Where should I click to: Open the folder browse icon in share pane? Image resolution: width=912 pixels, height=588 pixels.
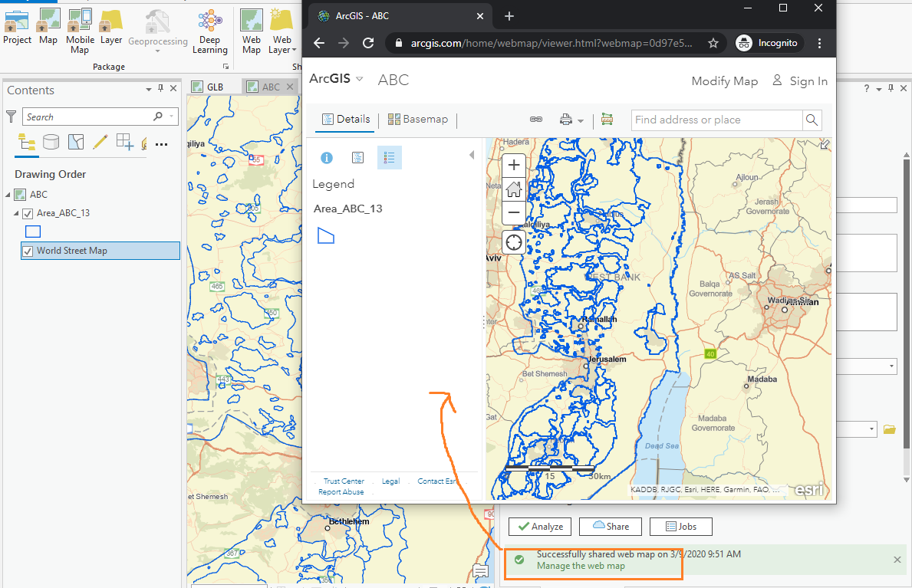[889, 429]
